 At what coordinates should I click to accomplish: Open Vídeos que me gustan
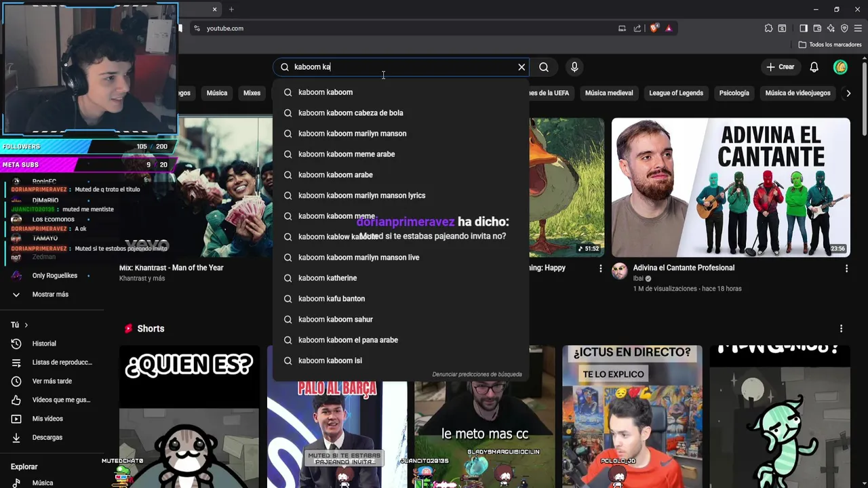52,400
